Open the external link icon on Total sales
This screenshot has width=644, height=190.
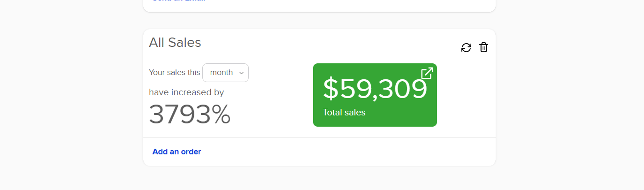click(x=427, y=73)
